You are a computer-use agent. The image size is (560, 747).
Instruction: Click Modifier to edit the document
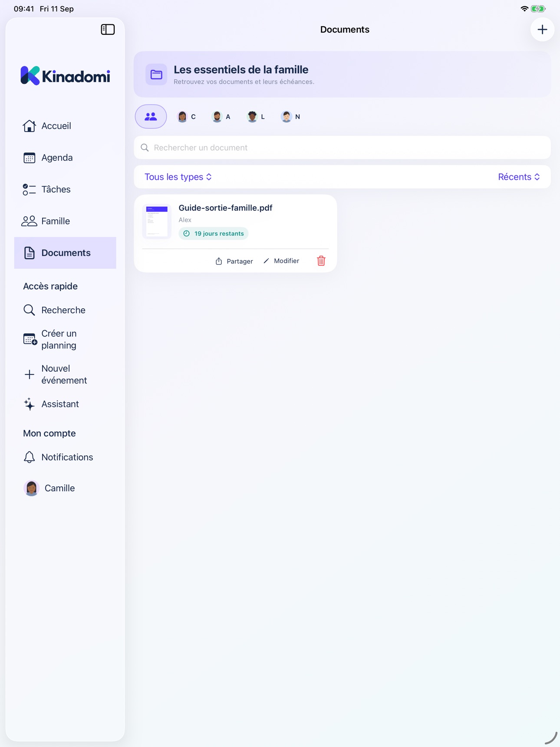coord(281,261)
